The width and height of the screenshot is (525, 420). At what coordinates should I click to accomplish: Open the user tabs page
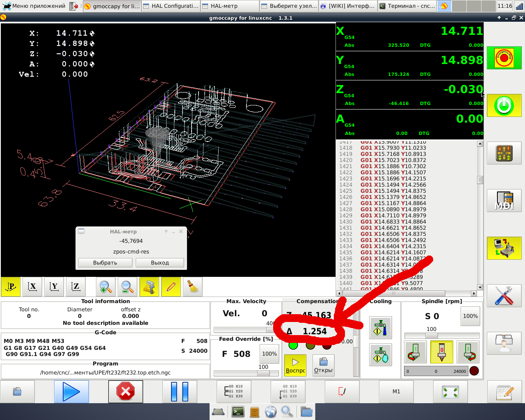[504, 343]
